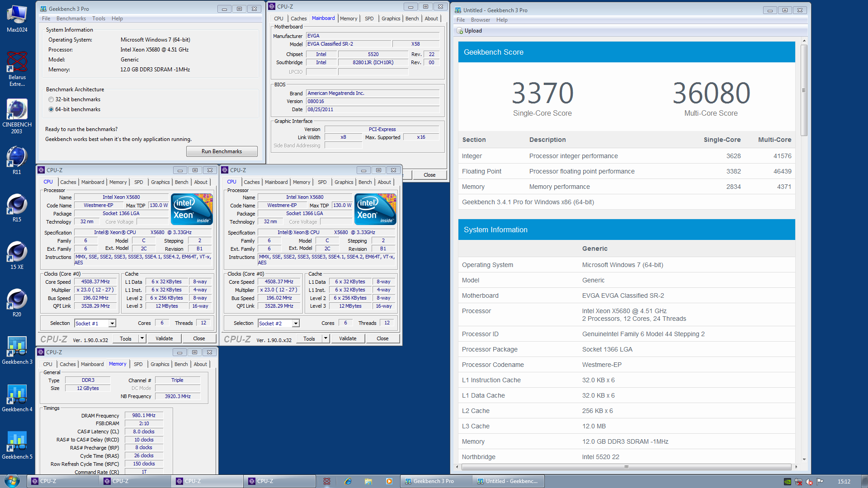Open Benchmarks menu in Geekbench 3 Pro
This screenshot has width=868, height=488.
coord(71,19)
